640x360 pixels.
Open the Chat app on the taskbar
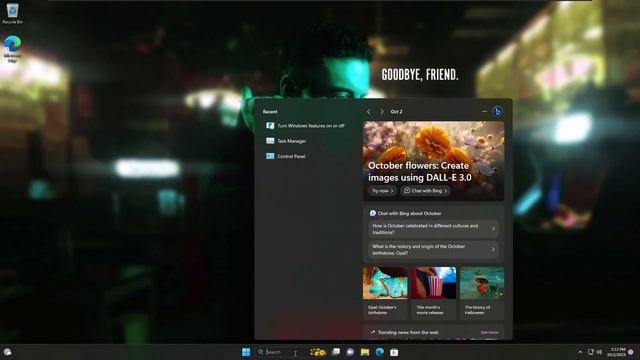point(350,352)
